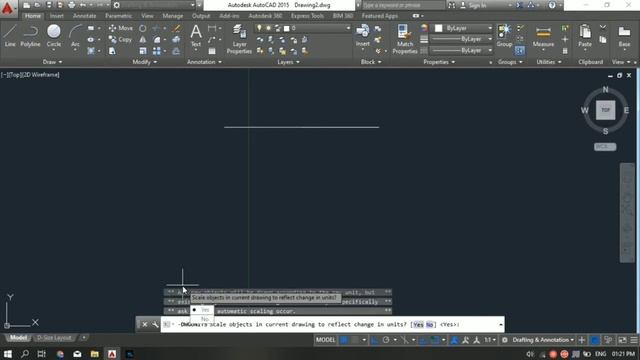Click the Copy tool
Image resolution: width=640 pixels, height=360 pixels.
pyautogui.click(x=120, y=40)
